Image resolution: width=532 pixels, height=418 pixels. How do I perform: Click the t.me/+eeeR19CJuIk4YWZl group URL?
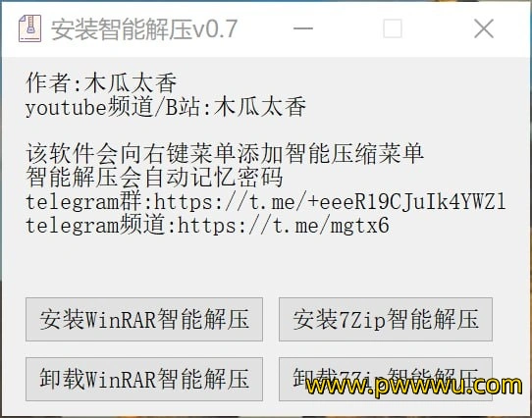point(331,202)
